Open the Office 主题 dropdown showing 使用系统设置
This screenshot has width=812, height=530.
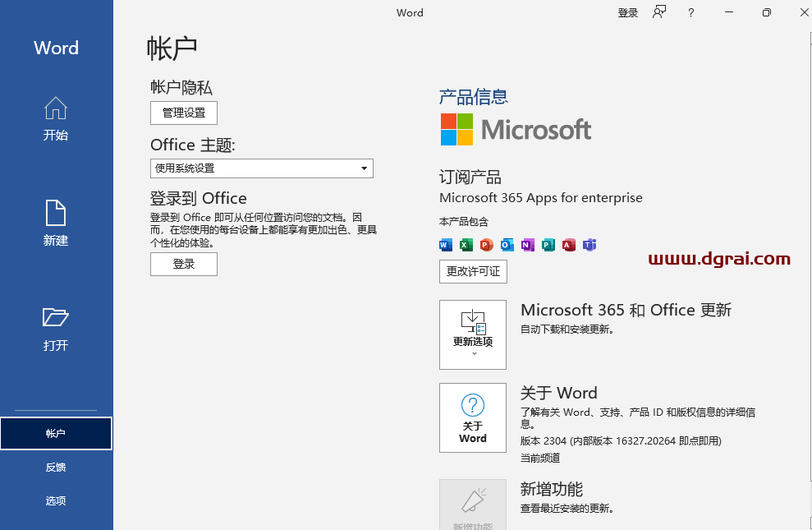[x=262, y=168]
